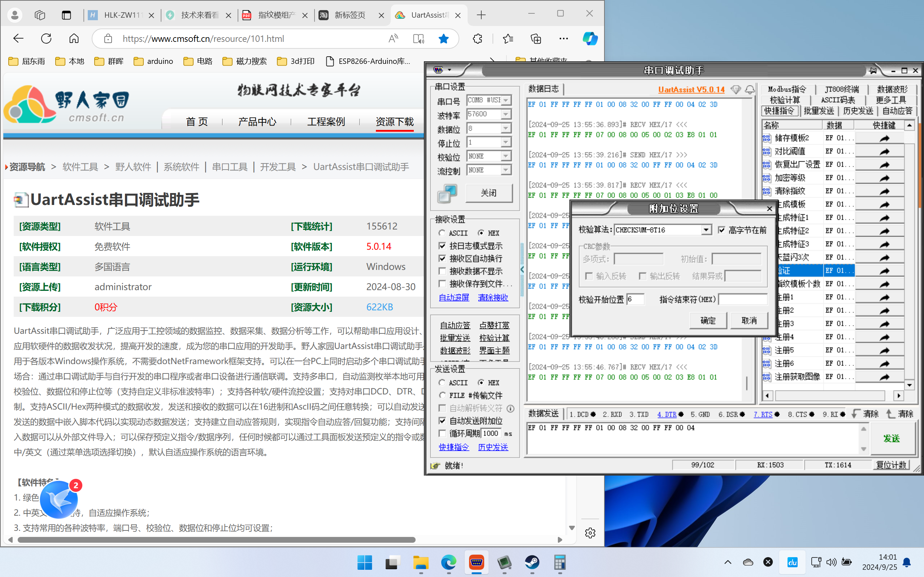
Task: Toggle 接收区自动换行 checkbox
Action: (442, 258)
